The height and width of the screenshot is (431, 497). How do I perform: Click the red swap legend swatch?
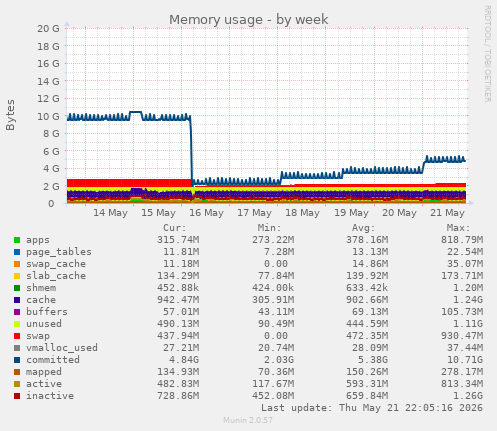[17, 336]
